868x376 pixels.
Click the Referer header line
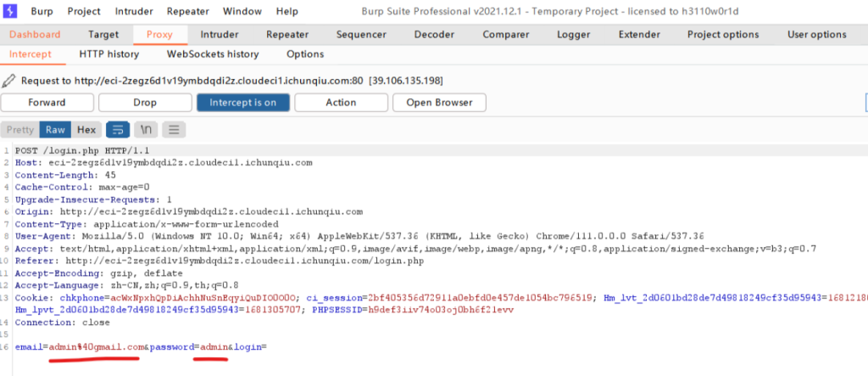(220, 261)
